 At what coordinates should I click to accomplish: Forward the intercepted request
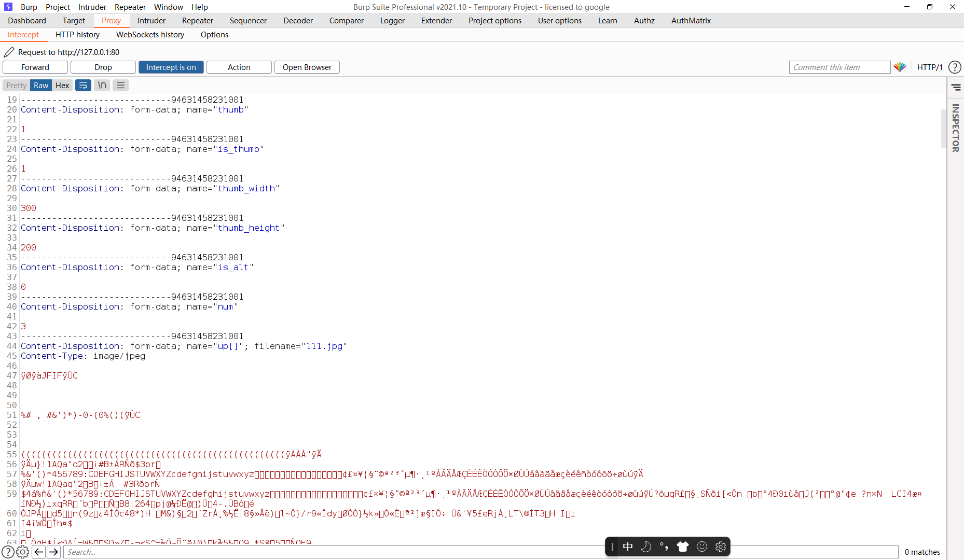35,67
